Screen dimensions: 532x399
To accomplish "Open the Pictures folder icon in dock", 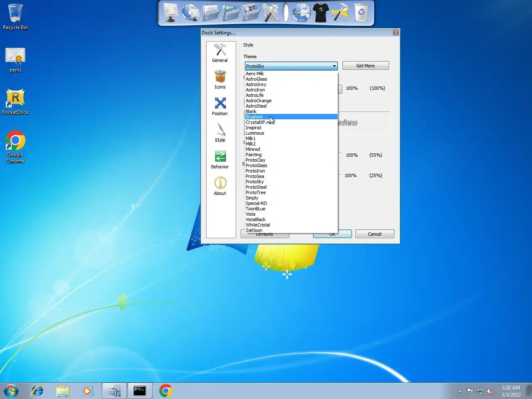I will coord(251,12).
